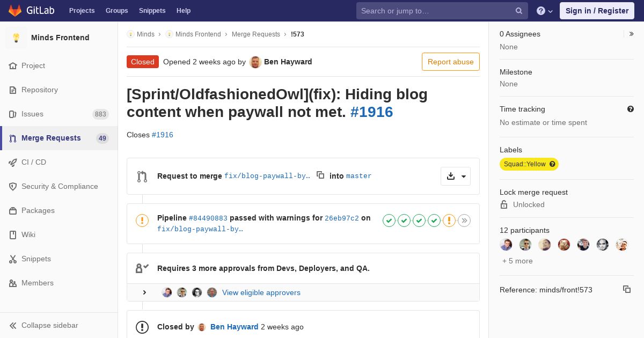Open commit 26eb97c2
Image resolution: width=644 pixels, height=338 pixels.
tap(342, 218)
